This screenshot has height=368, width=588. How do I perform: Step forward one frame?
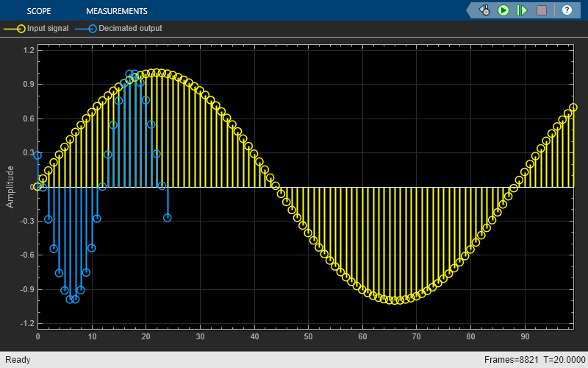522,10
